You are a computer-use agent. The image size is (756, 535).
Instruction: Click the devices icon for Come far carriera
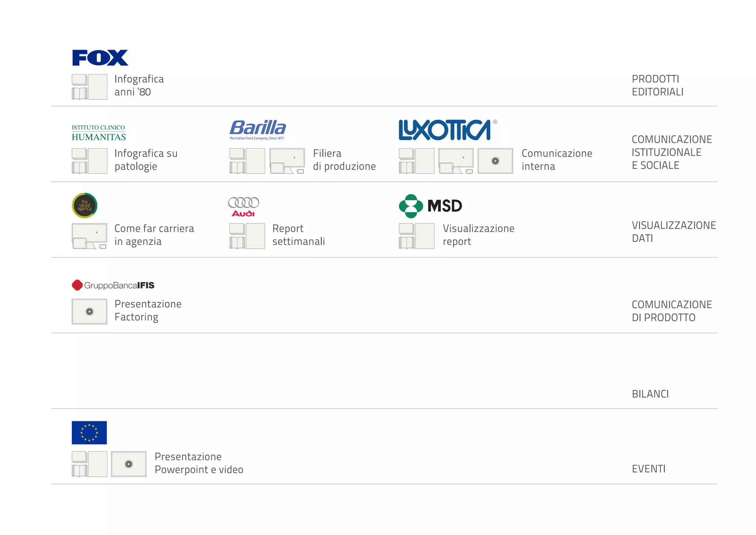point(89,236)
